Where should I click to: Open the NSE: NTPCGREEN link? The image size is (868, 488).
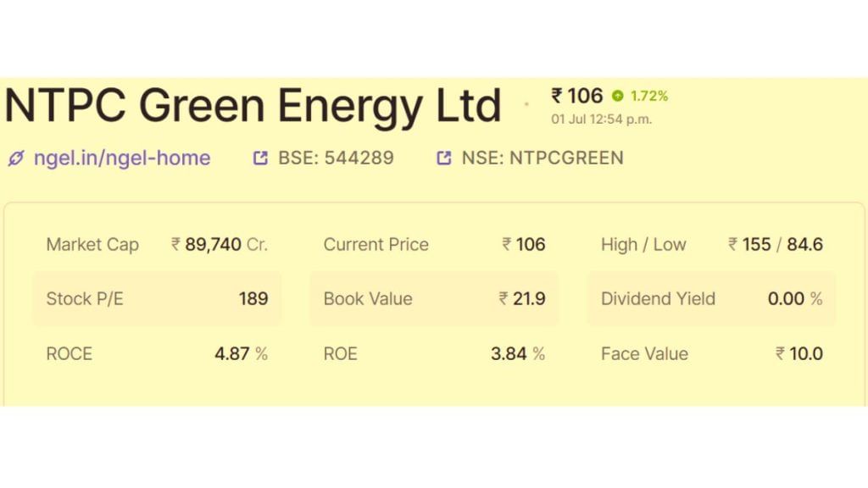(542, 158)
